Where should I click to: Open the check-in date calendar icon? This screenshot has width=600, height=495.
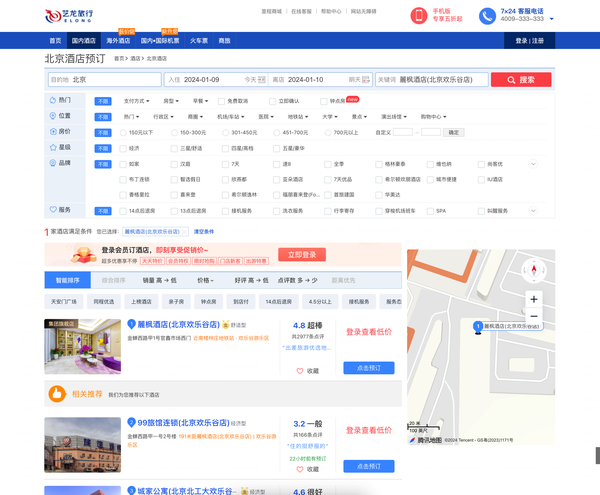click(x=262, y=80)
